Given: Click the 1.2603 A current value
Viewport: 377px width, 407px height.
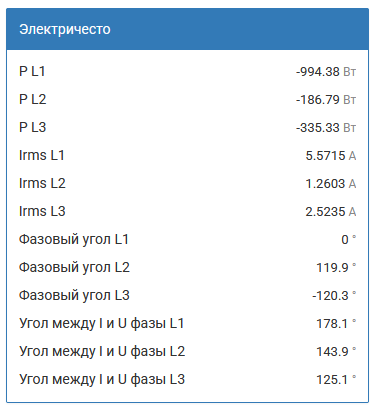Looking at the screenshot, I should [331, 184].
